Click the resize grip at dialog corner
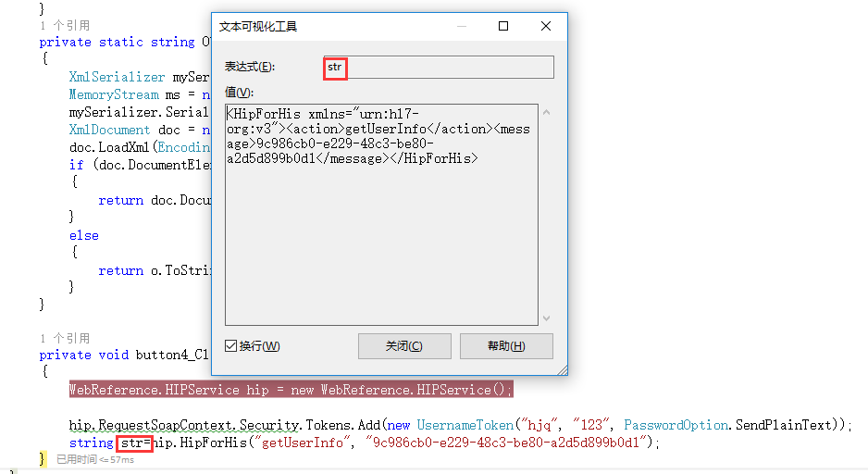Image resolution: width=868 pixels, height=474 pixels. click(562, 370)
